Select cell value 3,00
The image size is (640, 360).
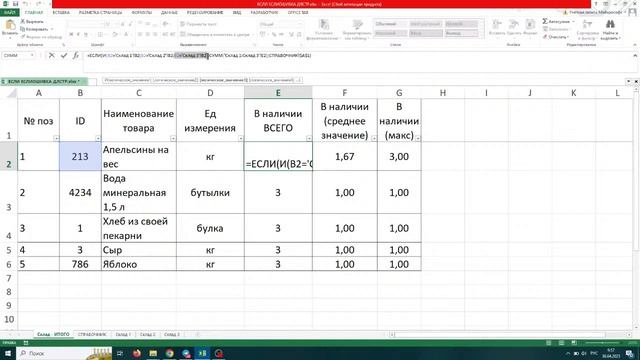pyautogui.click(x=399, y=156)
